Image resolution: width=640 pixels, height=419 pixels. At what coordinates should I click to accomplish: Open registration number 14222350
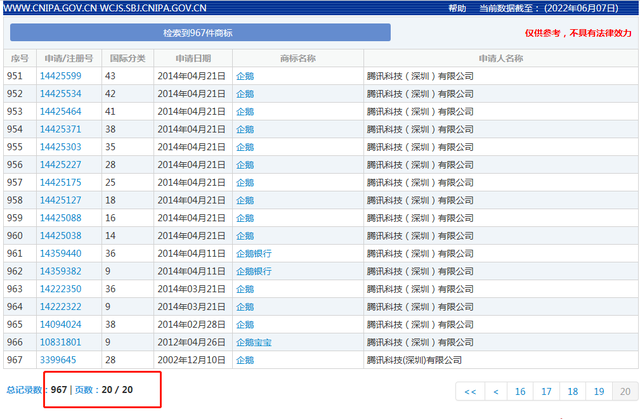(x=60, y=289)
